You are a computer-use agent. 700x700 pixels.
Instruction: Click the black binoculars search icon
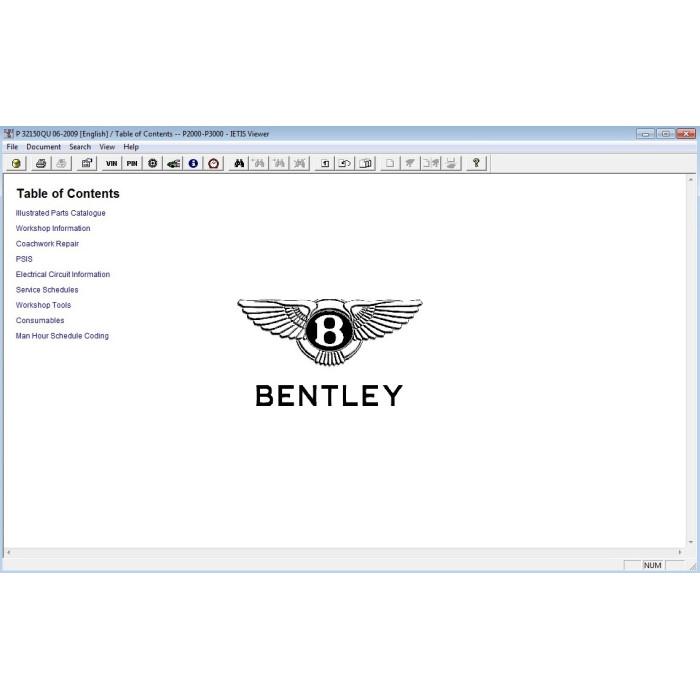click(239, 163)
